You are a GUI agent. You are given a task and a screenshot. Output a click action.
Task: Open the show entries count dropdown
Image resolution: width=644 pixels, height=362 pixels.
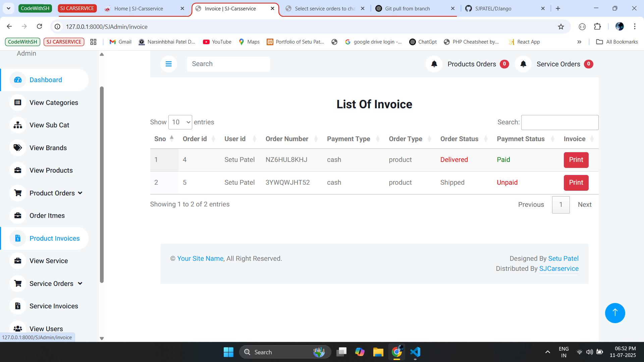[180, 122]
